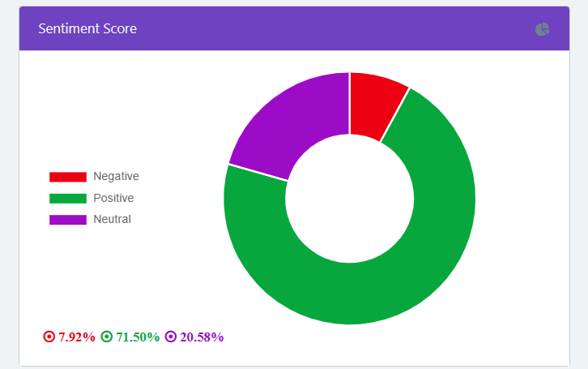Toggle the Neutral legend entry

point(90,220)
